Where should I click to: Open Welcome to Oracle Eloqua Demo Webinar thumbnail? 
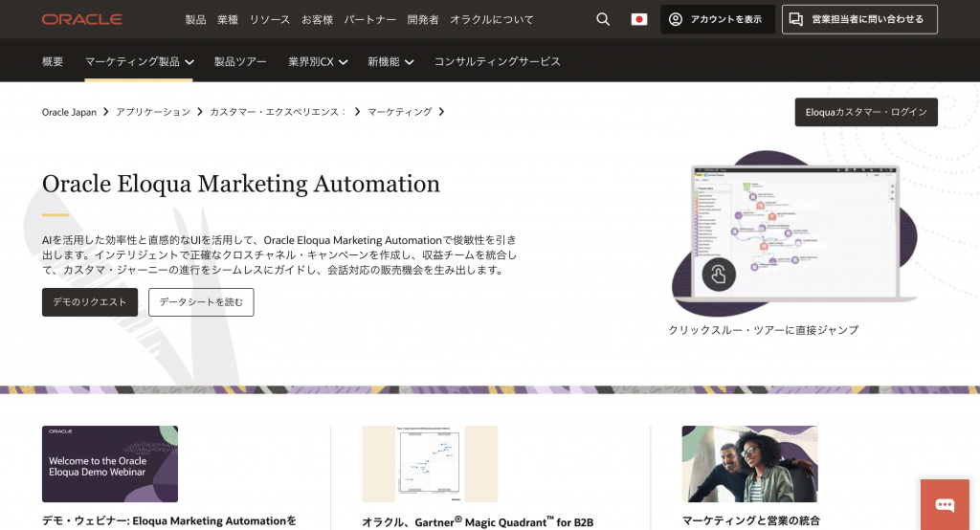tap(110, 464)
